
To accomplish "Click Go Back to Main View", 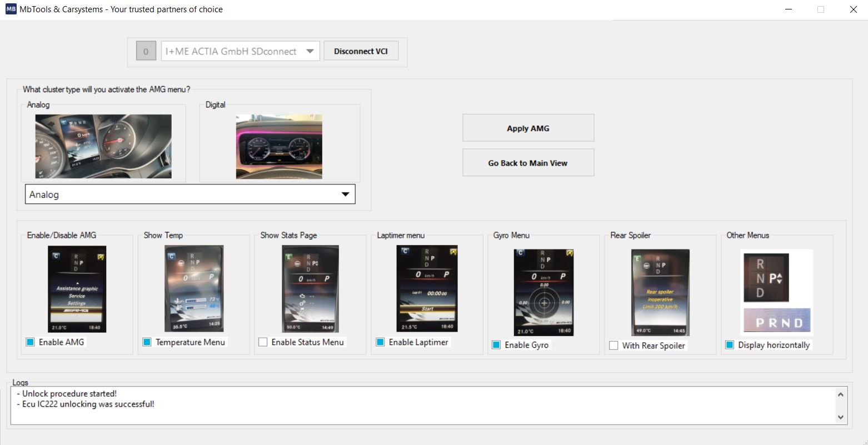I will (x=527, y=162).
